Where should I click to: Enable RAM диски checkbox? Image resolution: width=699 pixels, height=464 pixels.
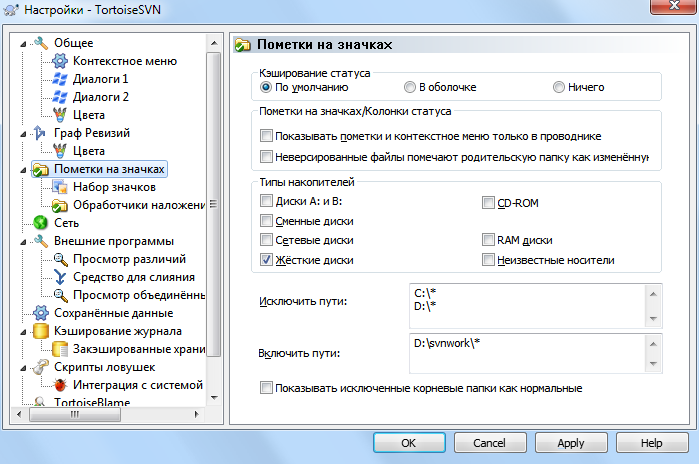(488, 240)
